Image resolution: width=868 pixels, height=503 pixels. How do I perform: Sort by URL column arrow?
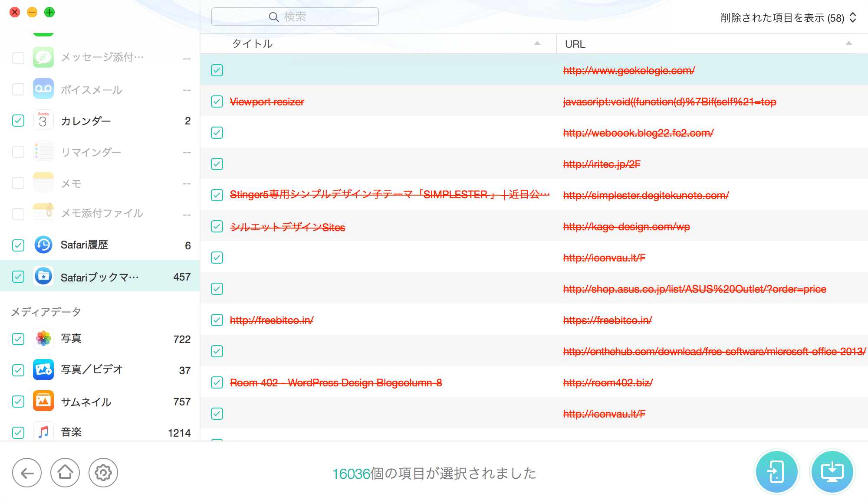pos(849,43)
